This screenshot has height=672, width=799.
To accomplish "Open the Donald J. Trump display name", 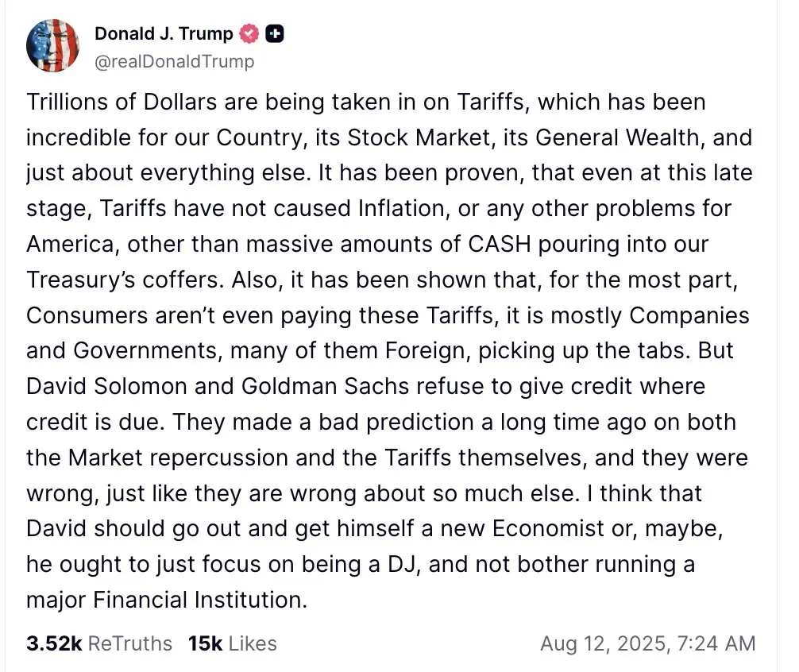I will [x=164, y=33].
